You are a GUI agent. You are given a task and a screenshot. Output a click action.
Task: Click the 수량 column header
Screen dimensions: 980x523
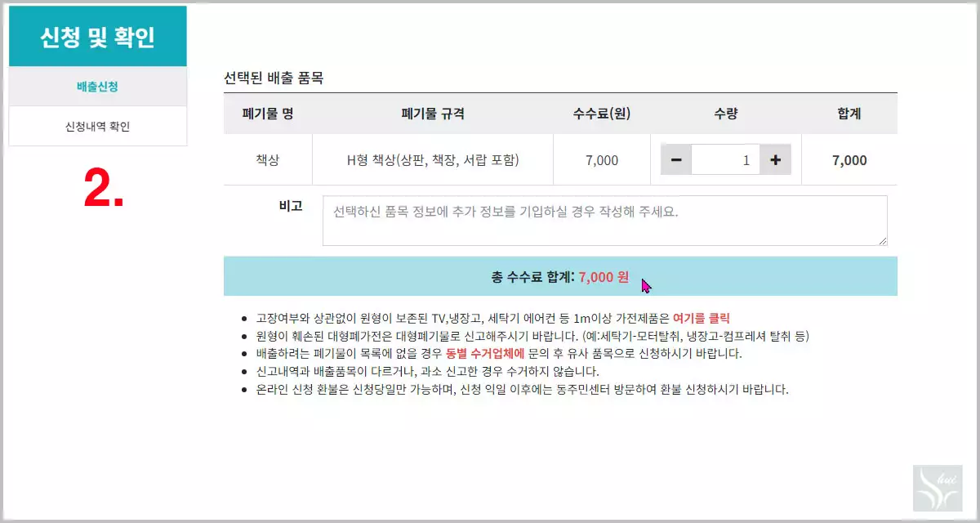(725, 114)
